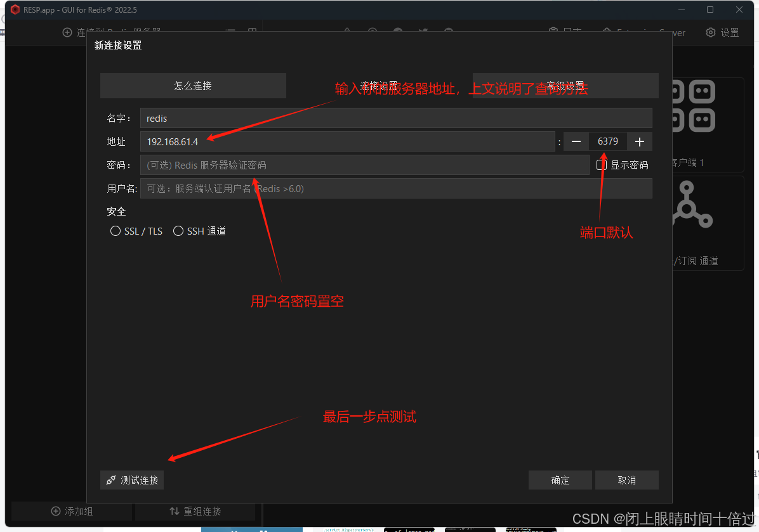Image resolution: width=759 pixels, height=532 pixels.
Task: Select the SSH 通道 radio option
Action: [178, 231]
